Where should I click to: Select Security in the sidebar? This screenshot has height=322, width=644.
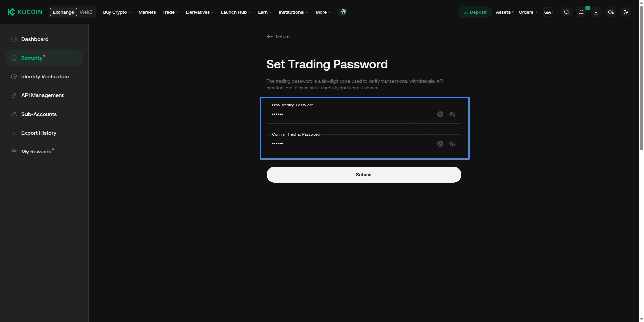tap(44, 58)
